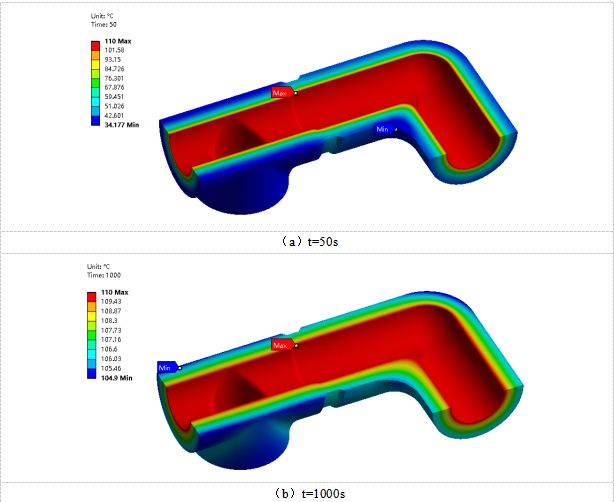Click the red Max probe label in the t=1000s plot

[x=282, y=345]
